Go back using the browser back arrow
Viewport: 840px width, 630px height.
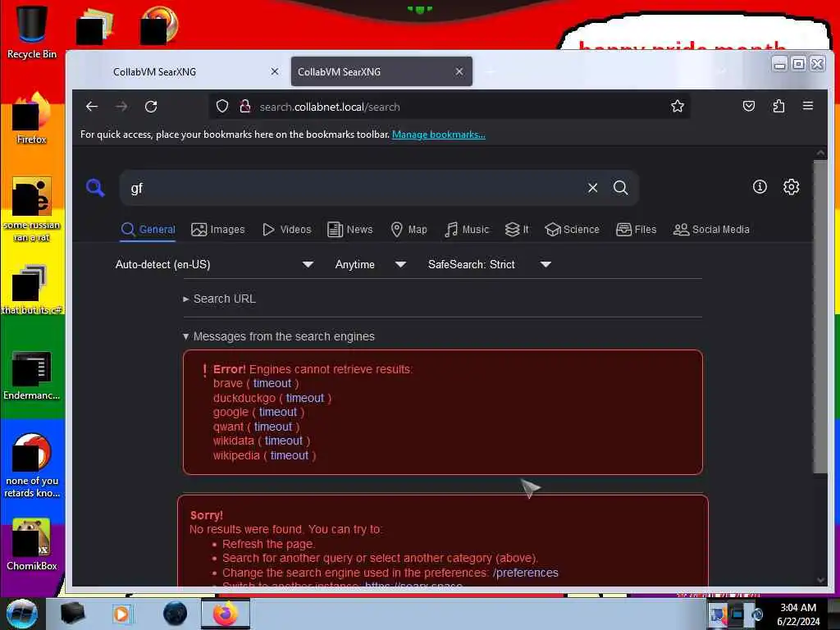[x=92, y=107]
